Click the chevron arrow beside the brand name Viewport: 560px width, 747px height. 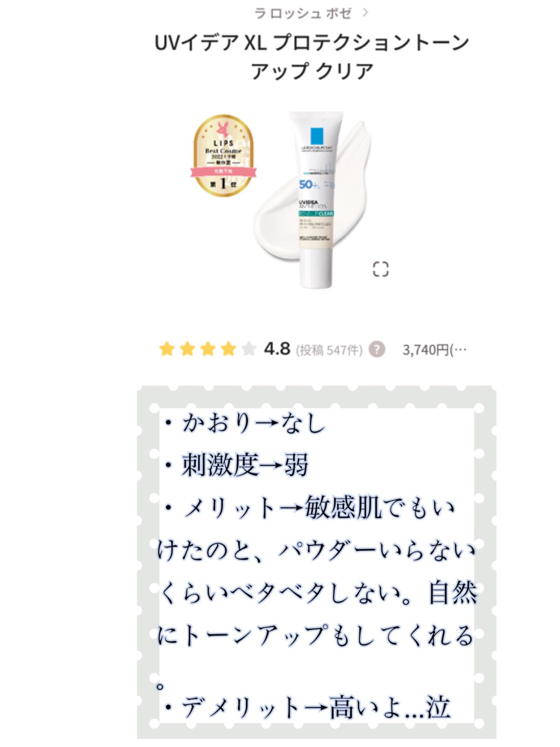click(365, 13)
